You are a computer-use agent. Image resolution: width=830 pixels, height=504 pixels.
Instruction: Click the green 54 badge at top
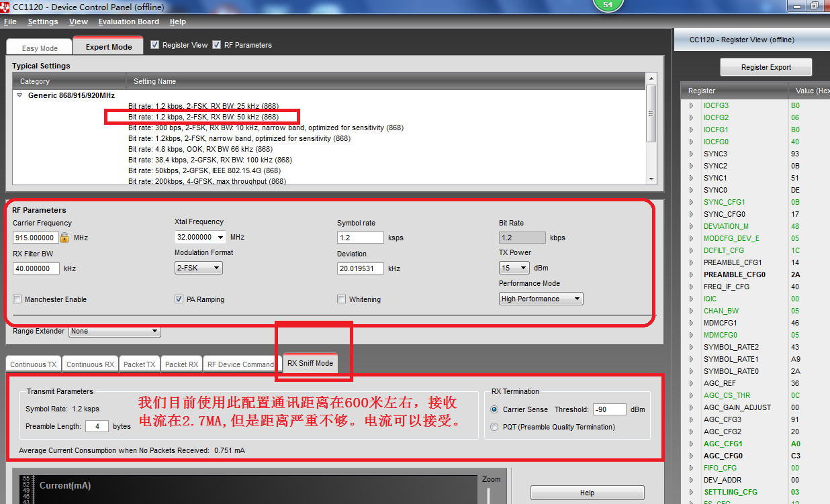coord(608,5)
